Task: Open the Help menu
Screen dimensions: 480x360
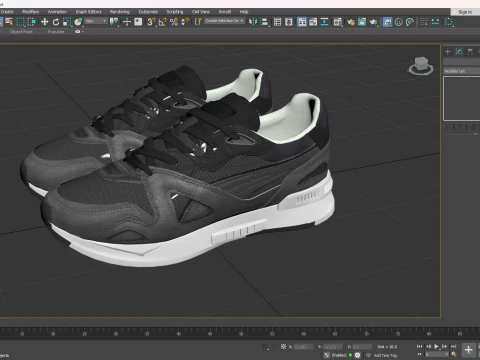Action: pyautogui.click(x=244, y=12)
